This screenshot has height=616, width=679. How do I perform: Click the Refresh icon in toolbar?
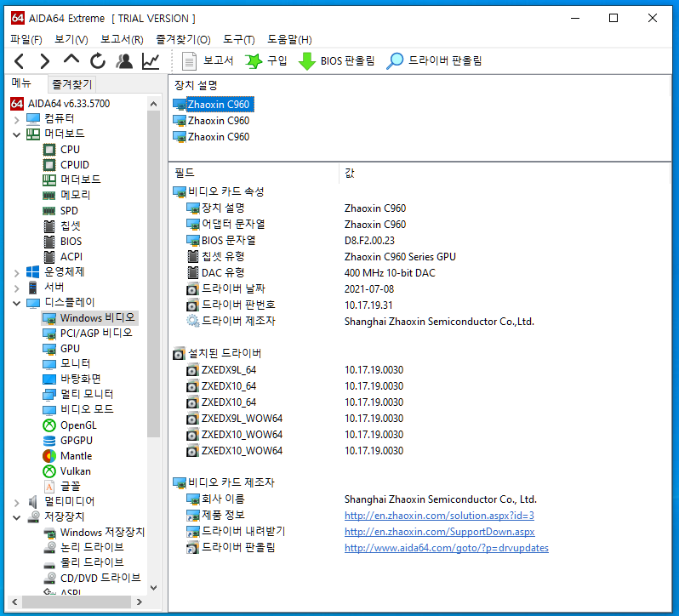click(98, 61)
